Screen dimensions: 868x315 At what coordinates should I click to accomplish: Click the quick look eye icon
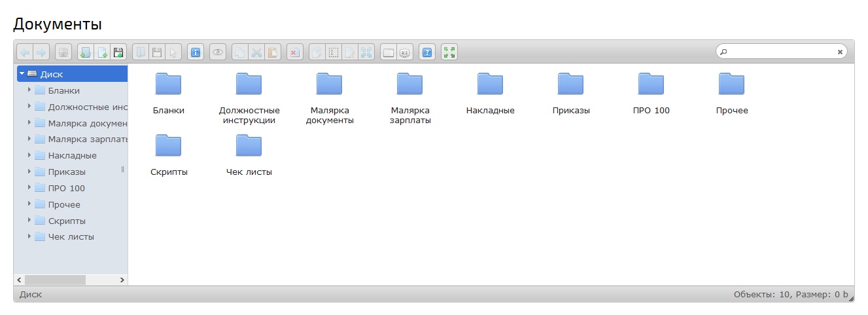point(217,52)
